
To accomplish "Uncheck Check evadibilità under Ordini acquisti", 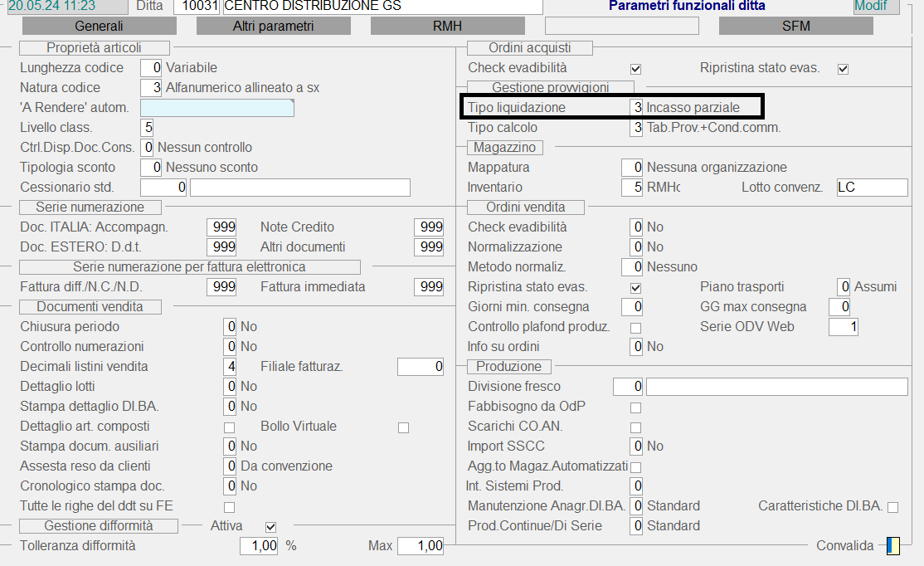I will 636,69.
